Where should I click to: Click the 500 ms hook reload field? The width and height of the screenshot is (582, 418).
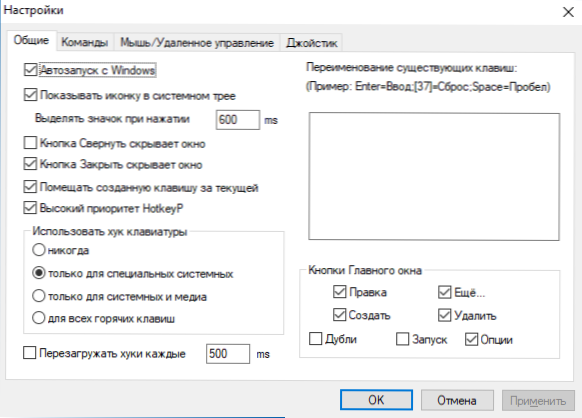pos(228,354)
